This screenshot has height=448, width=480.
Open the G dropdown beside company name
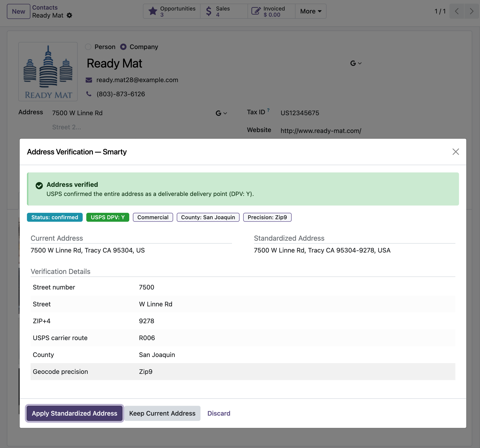pyautogui.click(x=356, y=63)
